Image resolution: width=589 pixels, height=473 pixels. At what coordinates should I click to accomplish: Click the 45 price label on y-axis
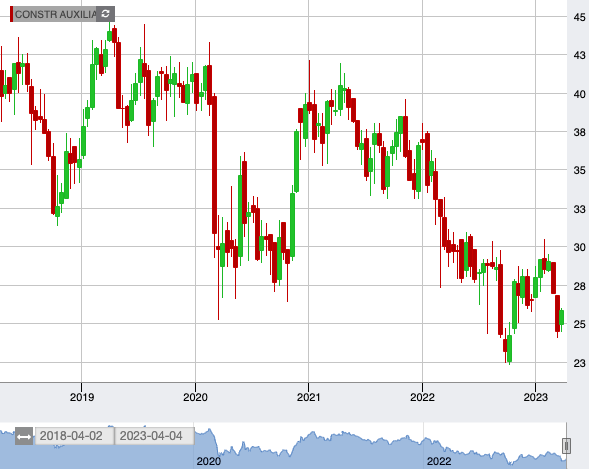pos(579,17)
